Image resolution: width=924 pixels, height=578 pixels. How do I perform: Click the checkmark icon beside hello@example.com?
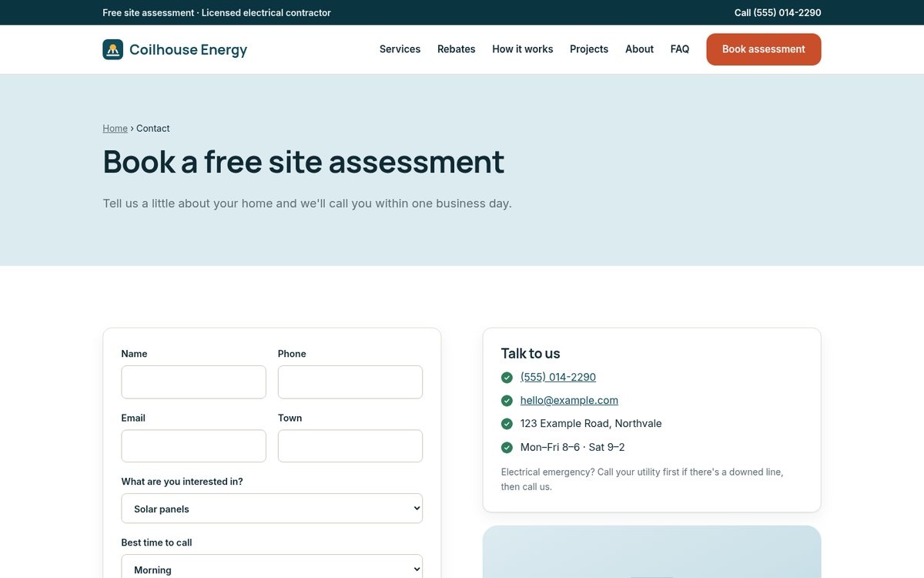tap(507, 401)
